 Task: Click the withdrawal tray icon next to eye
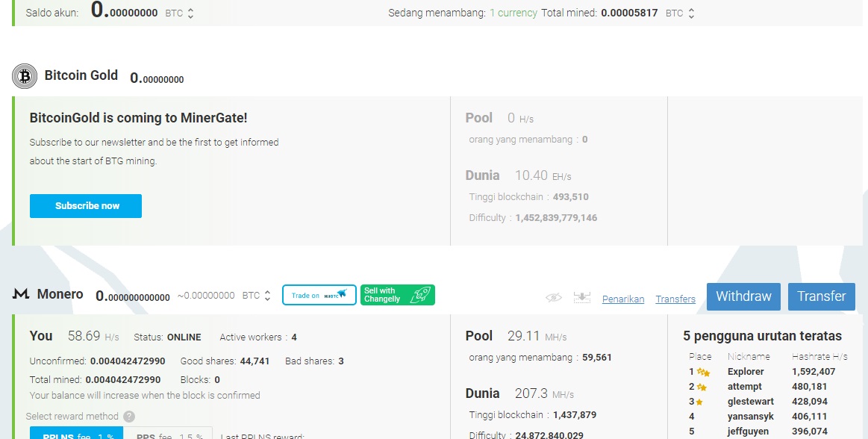click(x=582, y=296)
